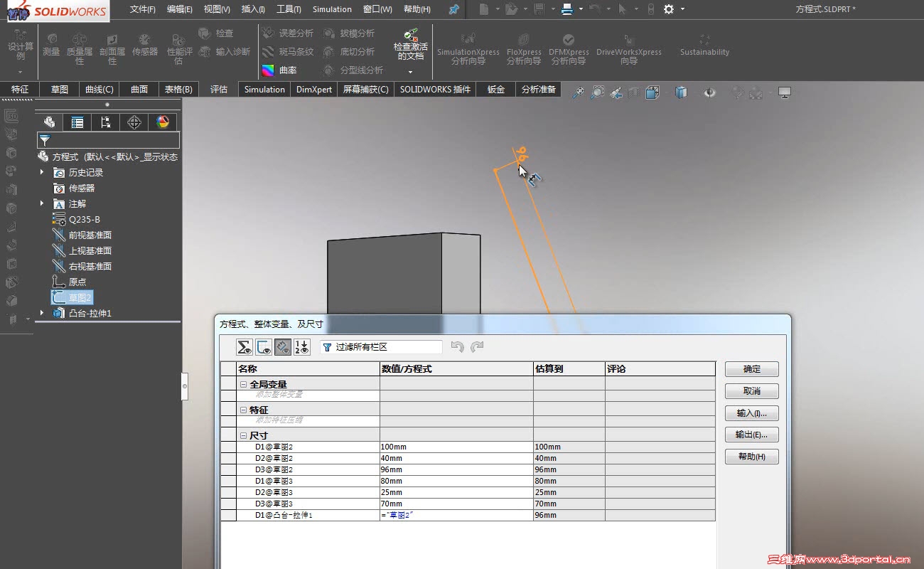Click the 输入(I)... button

pos(752,413)
